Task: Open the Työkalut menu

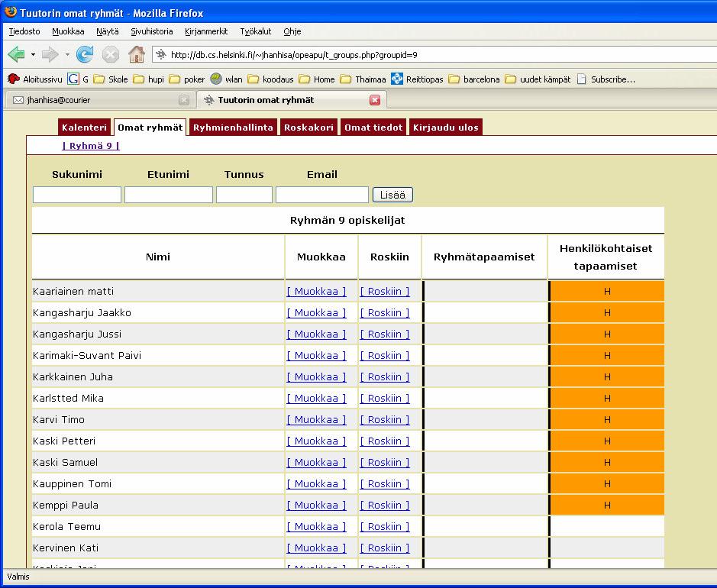Action: [x=256, y=31]
